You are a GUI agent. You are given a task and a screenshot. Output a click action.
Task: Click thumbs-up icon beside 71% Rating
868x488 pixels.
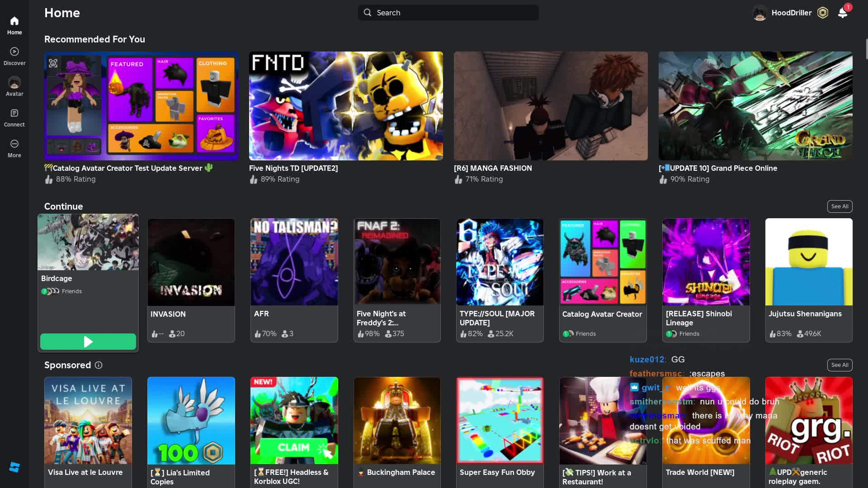point(458,179)
